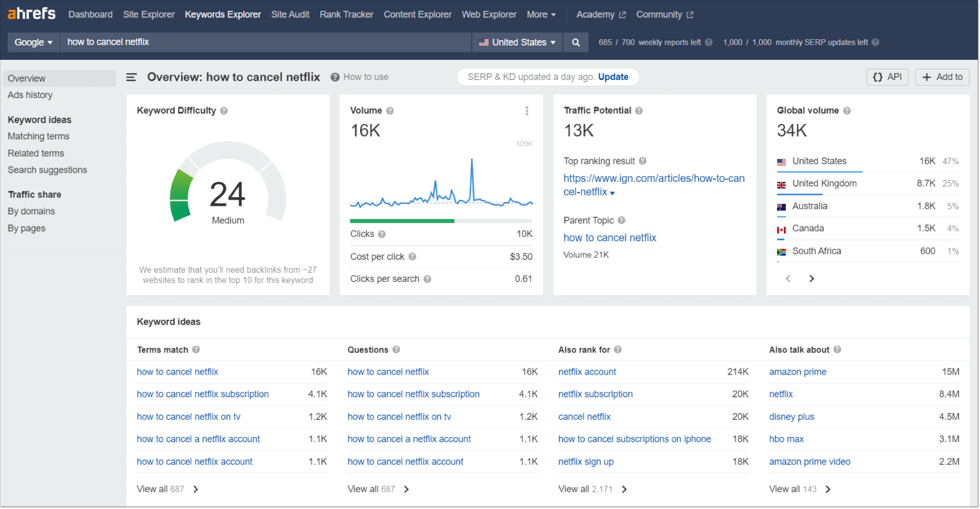Open the Google search engine dropdown
980x509 pixels.
[33, 42]
